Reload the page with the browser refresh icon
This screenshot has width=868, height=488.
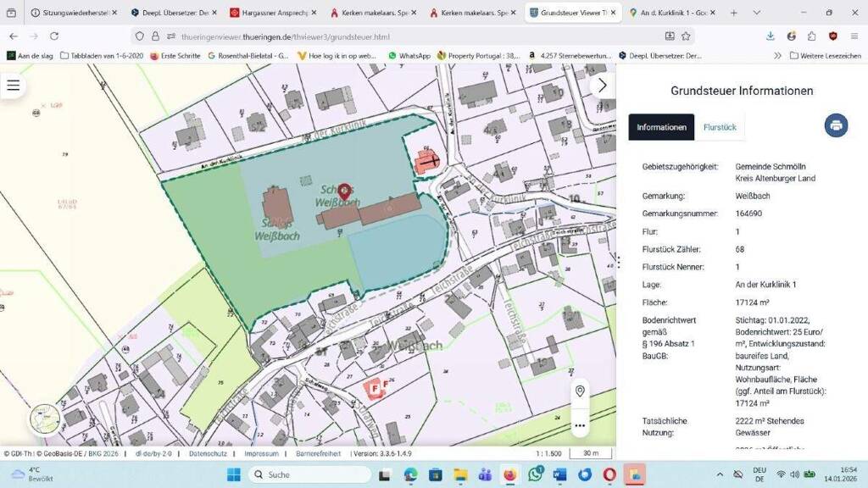[x=54, y=36]
